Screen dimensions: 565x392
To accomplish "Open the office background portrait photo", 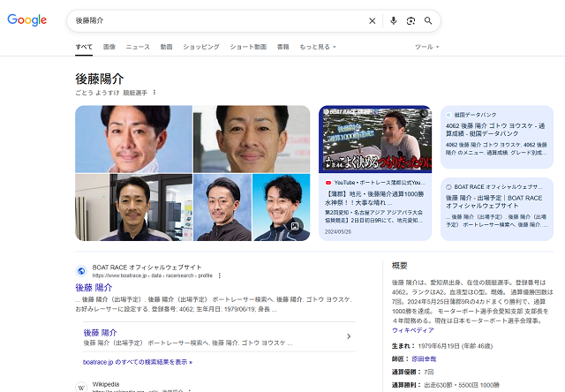I will [133, 207].
